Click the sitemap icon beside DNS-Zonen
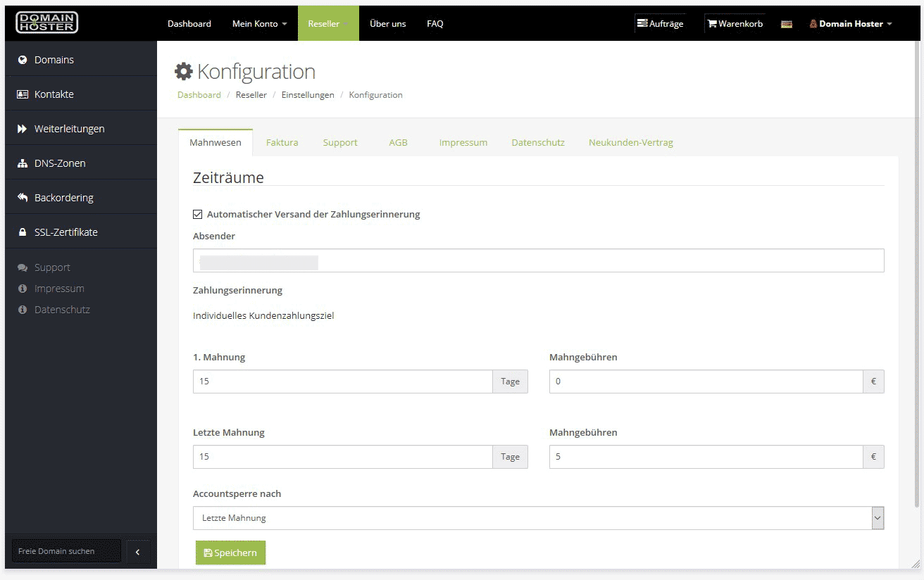The height and width of the screenshot is (580, 924). [23, 163]
